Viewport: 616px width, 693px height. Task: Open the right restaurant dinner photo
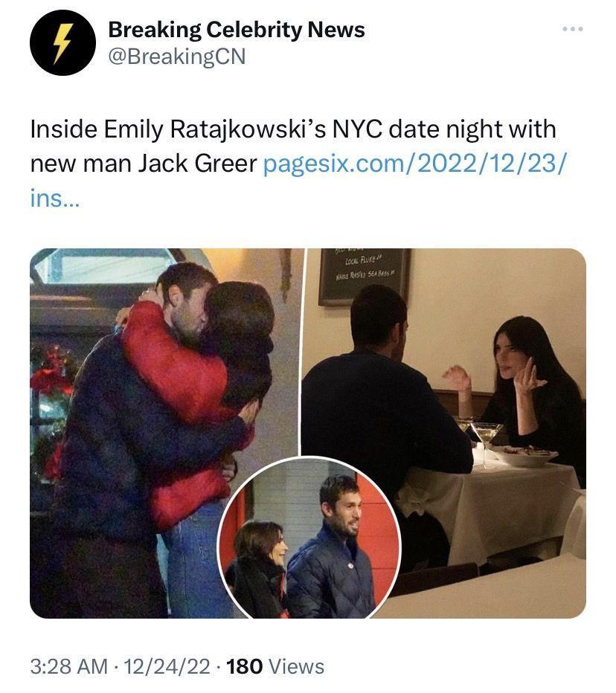[444, 398]
